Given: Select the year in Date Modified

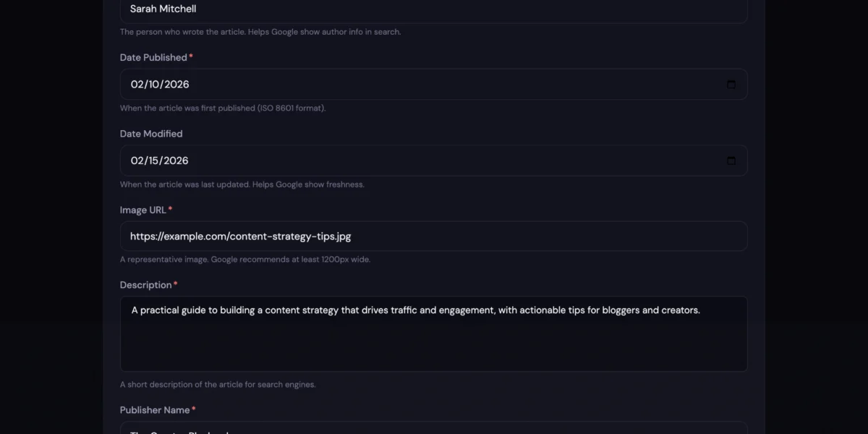Looking at the screenshot, I should [x=176, y=161].
